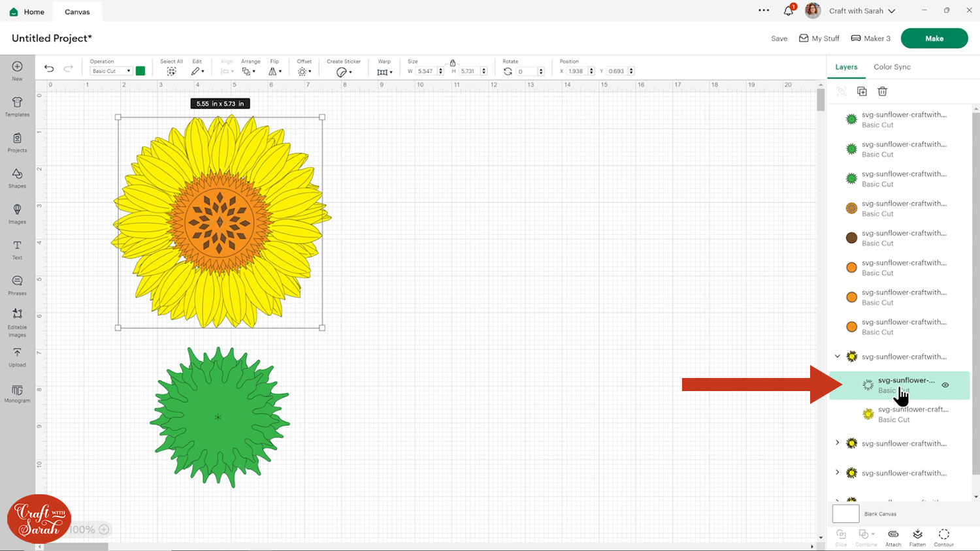Switch to the Color Sync tab

pos(892,67)
